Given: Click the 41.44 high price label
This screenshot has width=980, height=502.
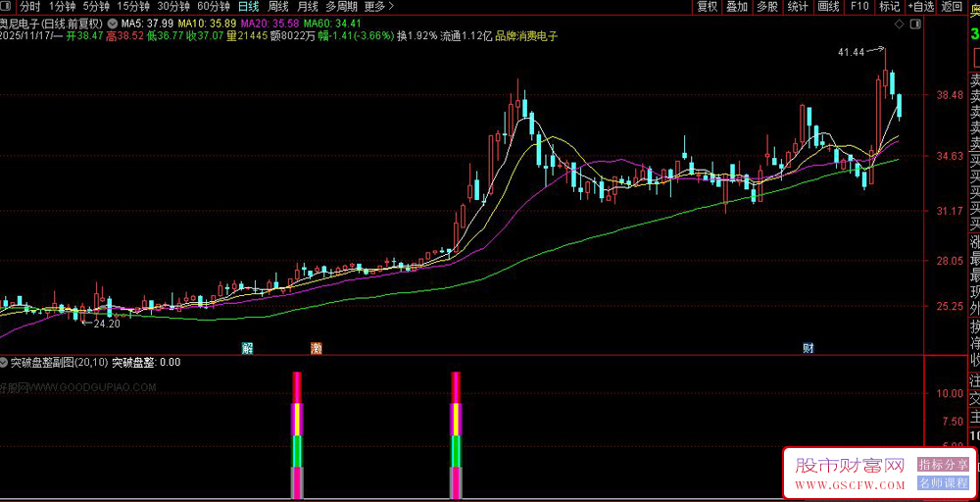Looking at the screenshot, I should [851, 53].
